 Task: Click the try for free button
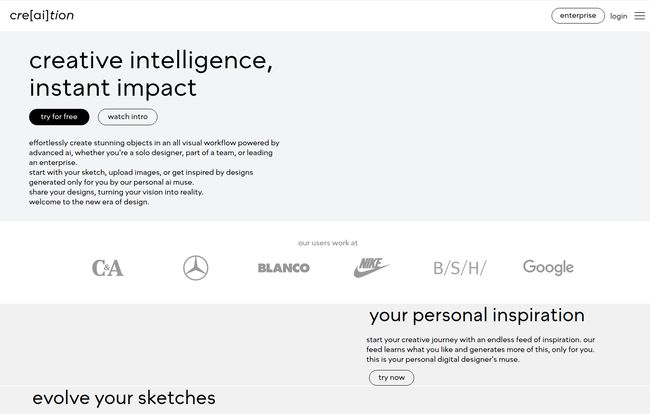[59, 117]
